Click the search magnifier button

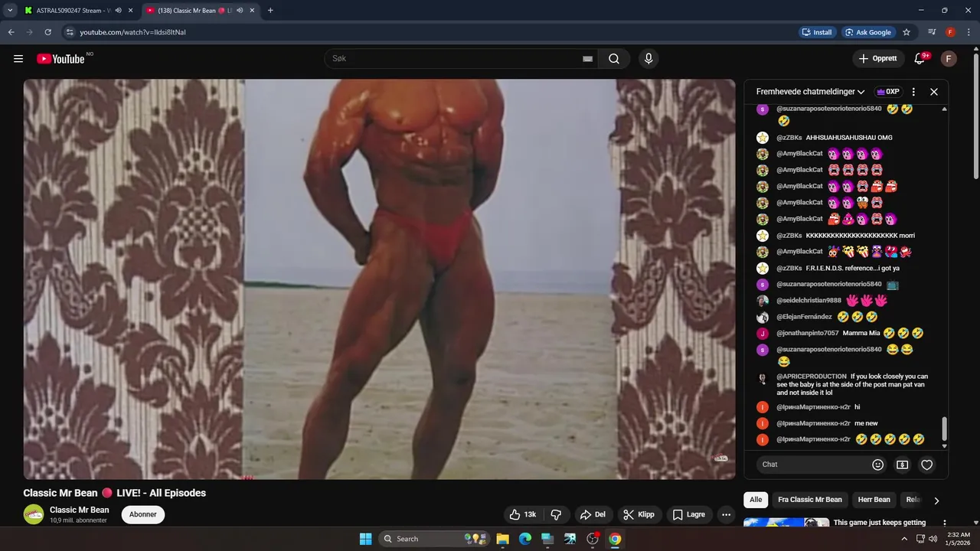[x=614, y=59]
